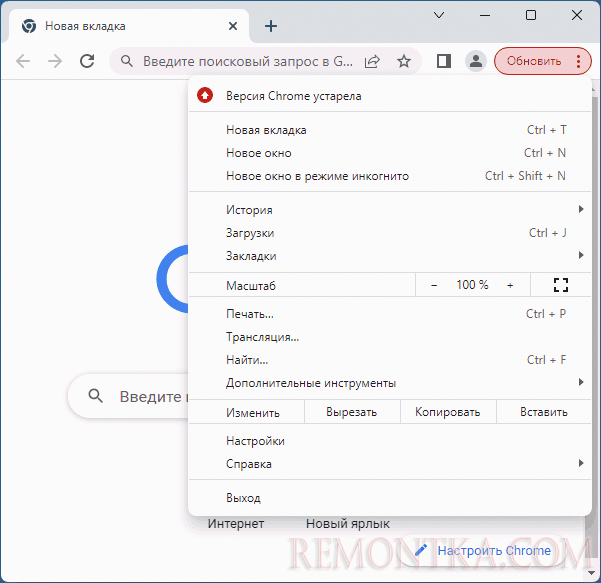
Task: Choose Новая вкладка from the menu
Action: (390, 130)
